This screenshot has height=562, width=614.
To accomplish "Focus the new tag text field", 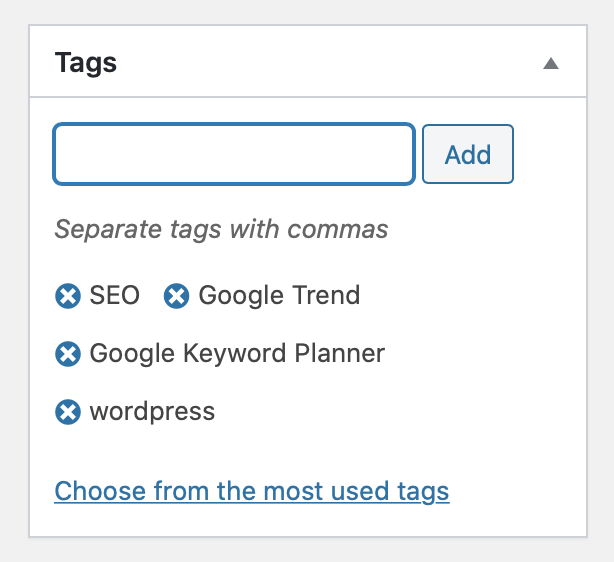I will coord(234,154).
